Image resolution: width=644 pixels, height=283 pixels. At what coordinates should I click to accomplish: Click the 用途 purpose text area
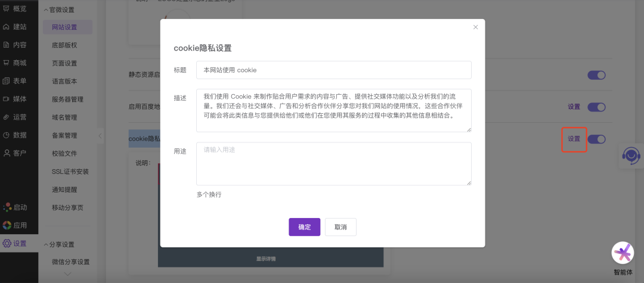pyautogui.click(x=333, y=164)
